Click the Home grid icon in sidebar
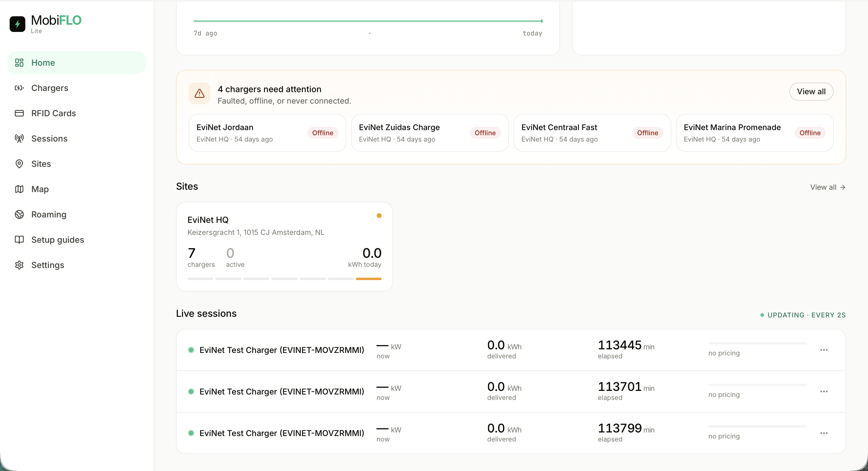Viewport: 868px width, 471px height. pos(19,63)
